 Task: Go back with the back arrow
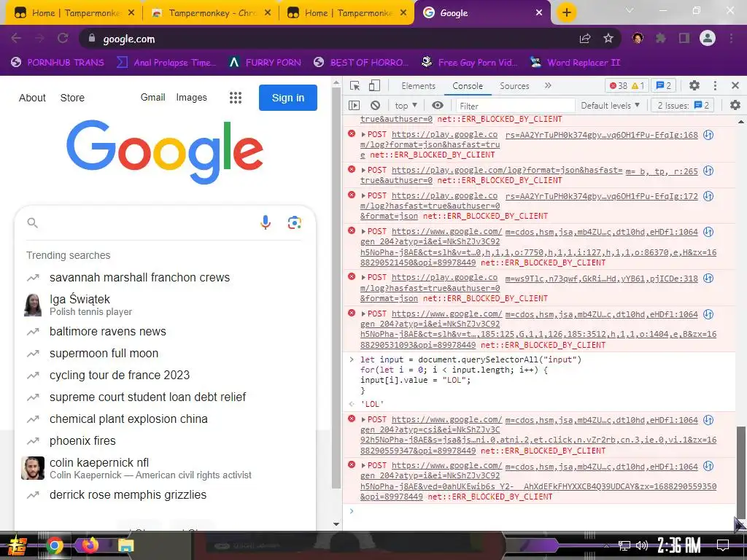(16, 38)
